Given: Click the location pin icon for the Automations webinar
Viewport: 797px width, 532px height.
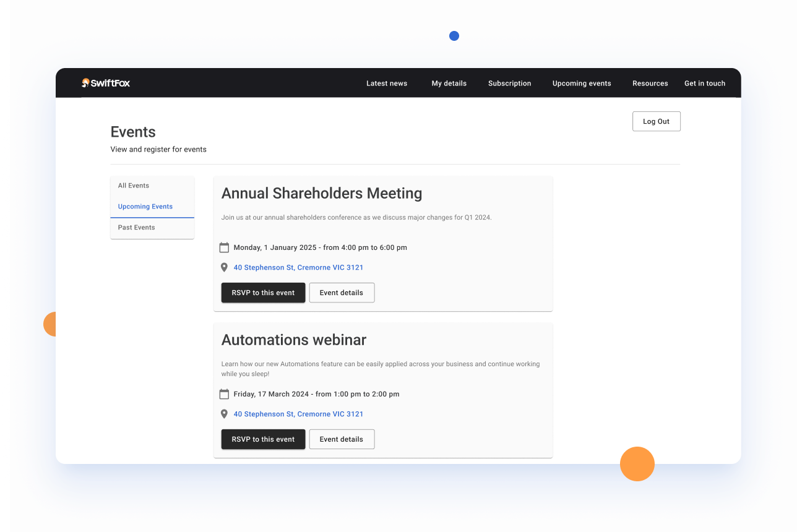Looking at the screenshot, I should (x=224, y=413).
